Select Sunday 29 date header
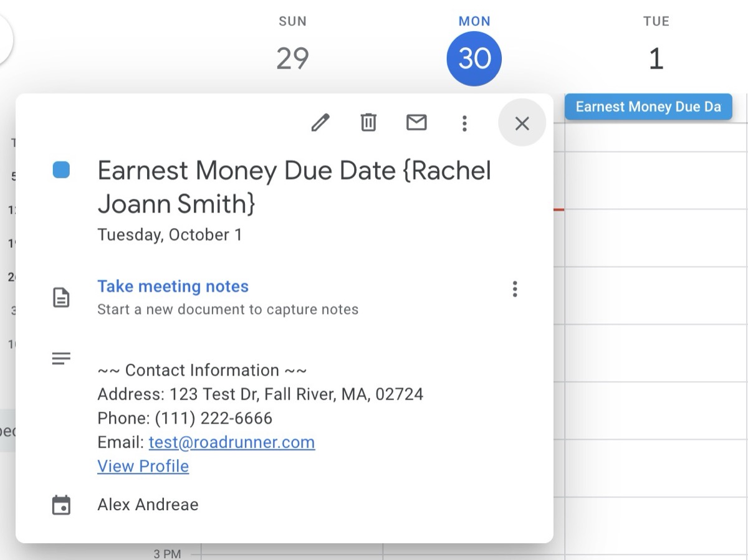748x560 pixels. (x=292, y=59)
